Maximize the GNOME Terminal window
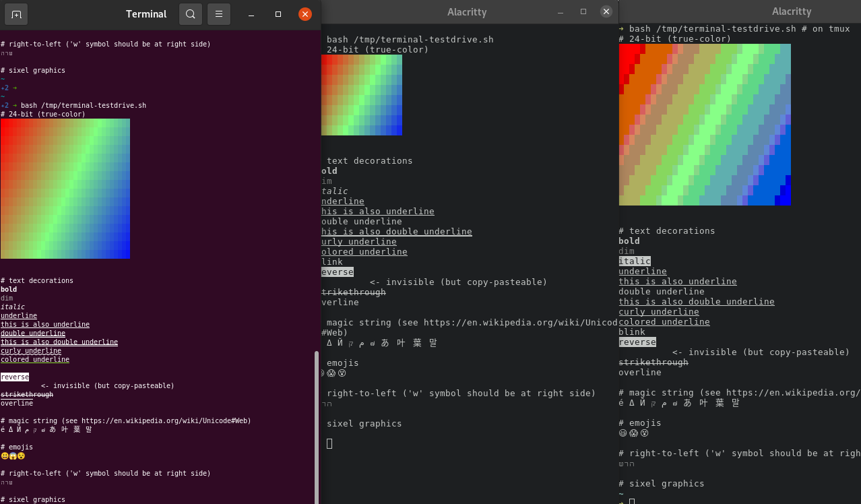 tap(278, 13)
